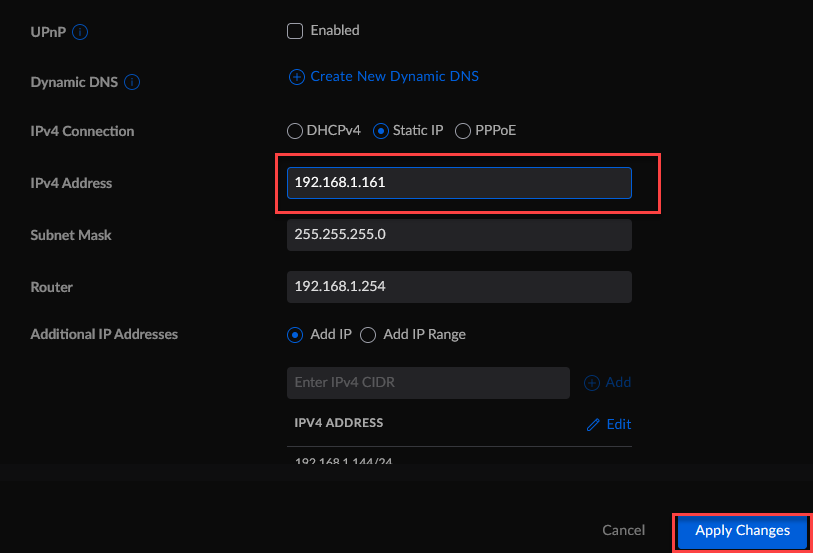The image size is (813, 553).
Task: Click the plus icon next to Add
Action: pyautogui.click(x=591, y=383)
